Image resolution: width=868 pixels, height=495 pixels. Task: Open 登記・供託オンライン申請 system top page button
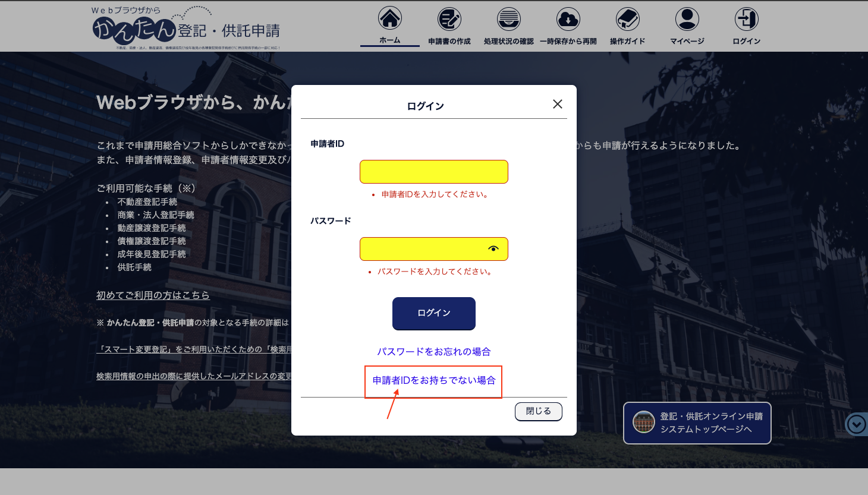tap(697, 423)
